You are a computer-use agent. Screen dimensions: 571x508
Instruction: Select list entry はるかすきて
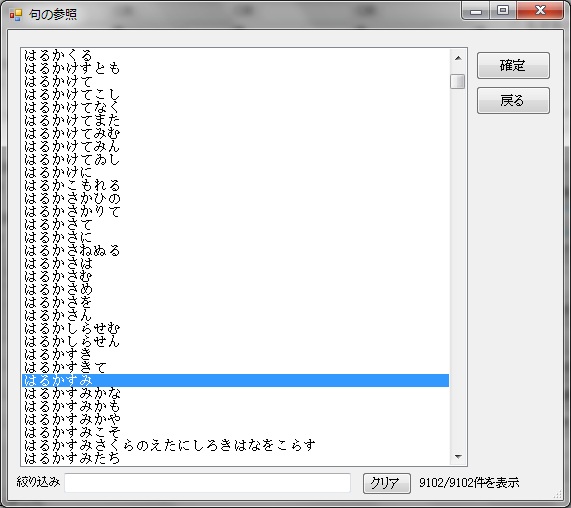[x=235, y=367]
